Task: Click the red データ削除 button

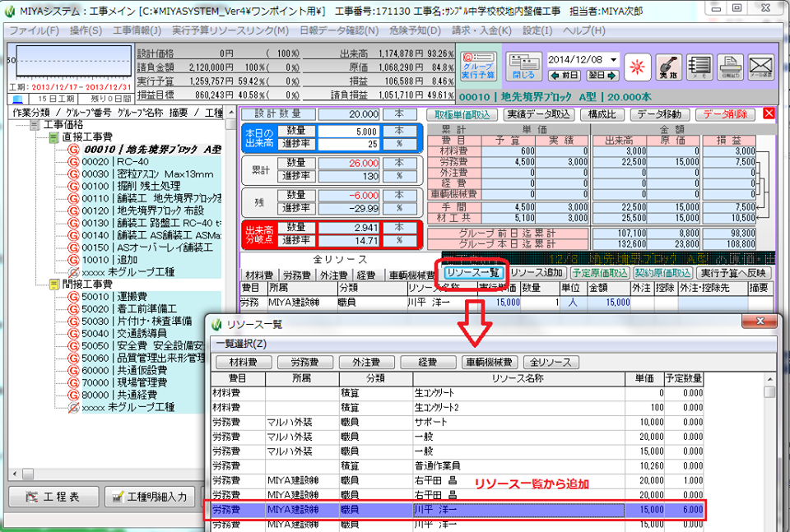Action: [725, 115]
